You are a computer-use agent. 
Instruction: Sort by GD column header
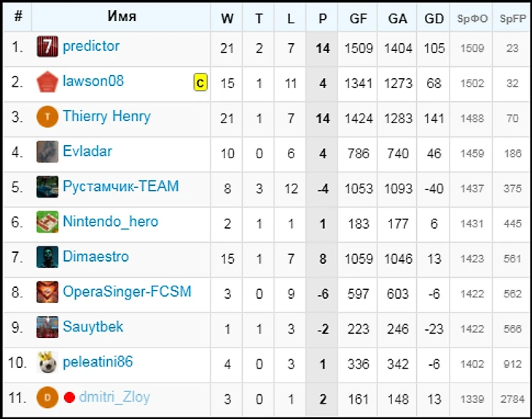(x=434, y=19)
